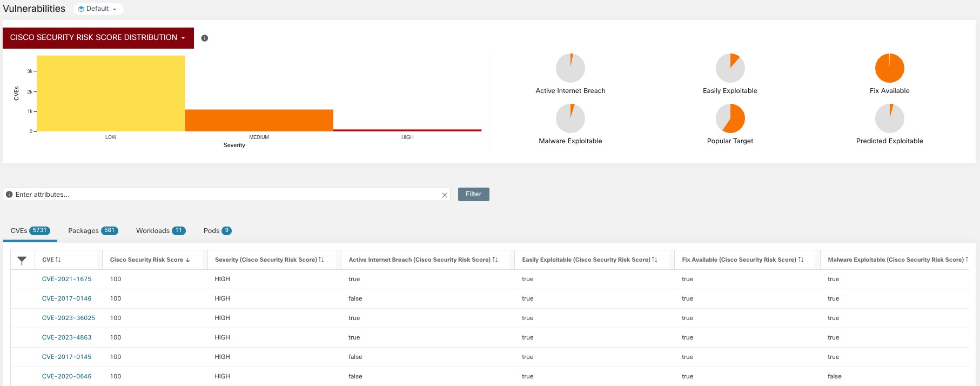The height and width of the screenshot is (386, 980).
Task: Click Fix Available true for CVE-2017-0145
Action: tap(687, 357)
